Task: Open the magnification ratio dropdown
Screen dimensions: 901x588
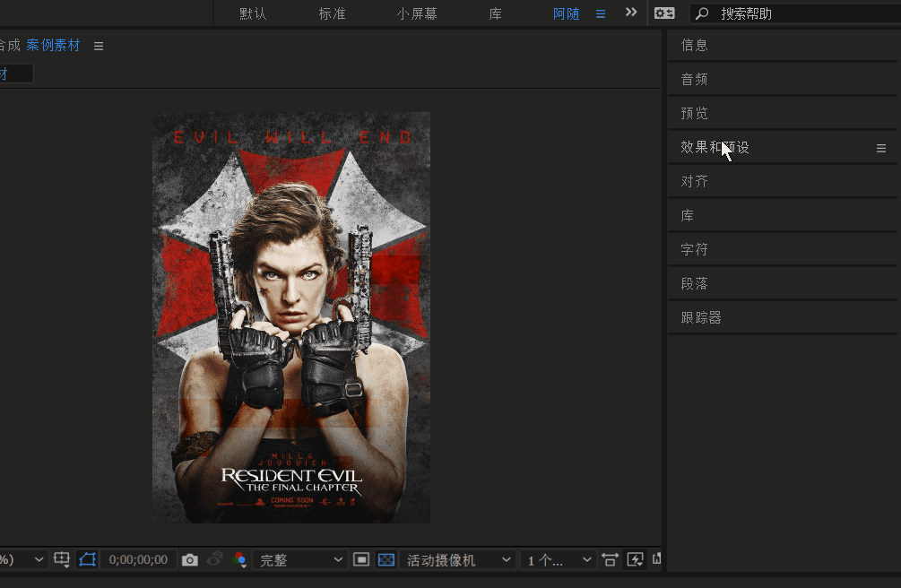Action: coord(22,559)
